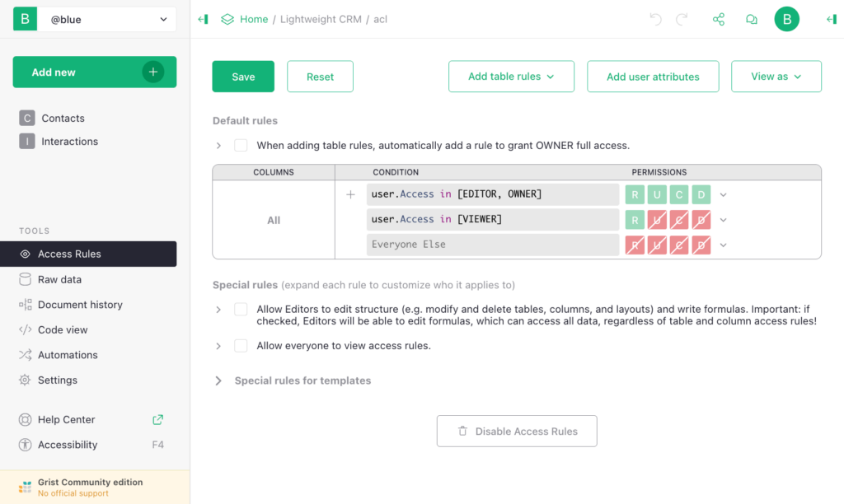The height and width of the screenshot is (504, 844).
Task: Toggle Create permission for VIEWER rule
Action: (679, 219)
